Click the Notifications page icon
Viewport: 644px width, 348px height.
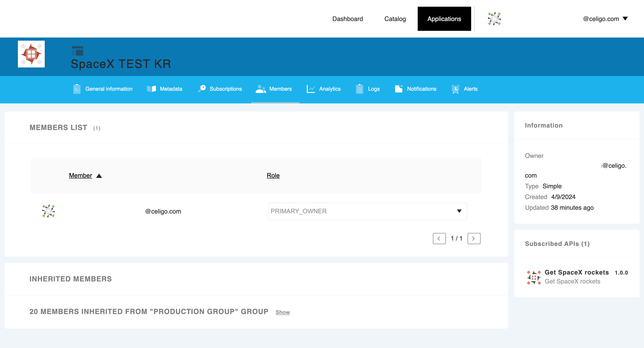click(399, 89)
